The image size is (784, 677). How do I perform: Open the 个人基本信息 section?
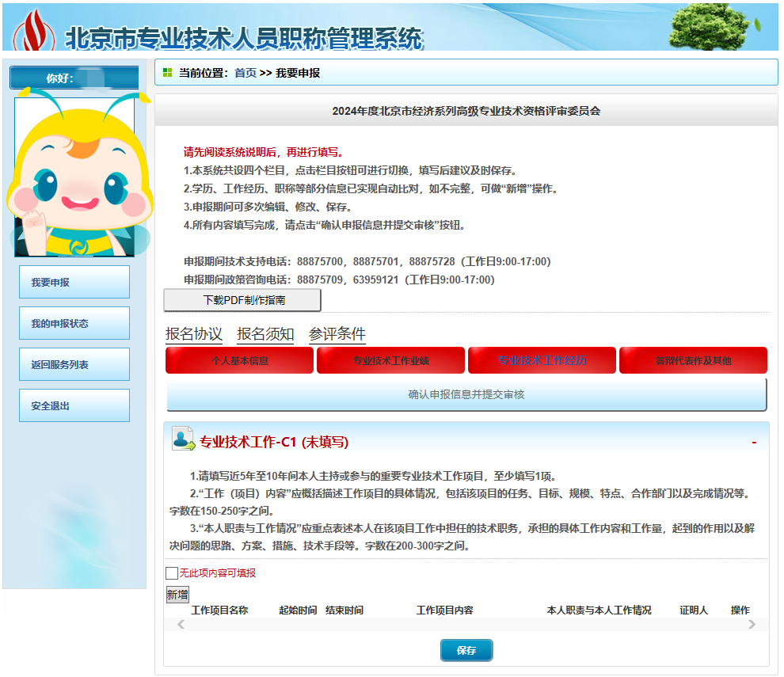[x=239, y=359]
